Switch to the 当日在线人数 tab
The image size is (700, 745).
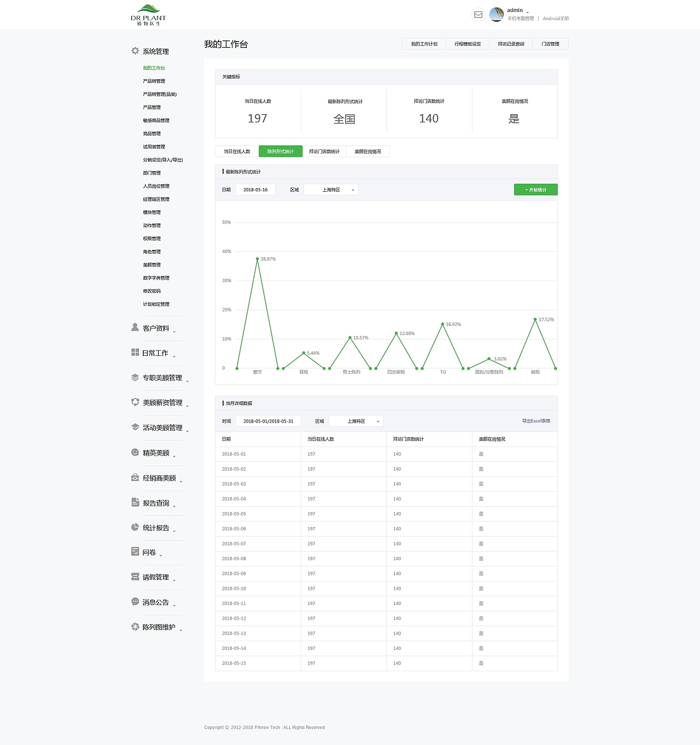tap(237, 151)
